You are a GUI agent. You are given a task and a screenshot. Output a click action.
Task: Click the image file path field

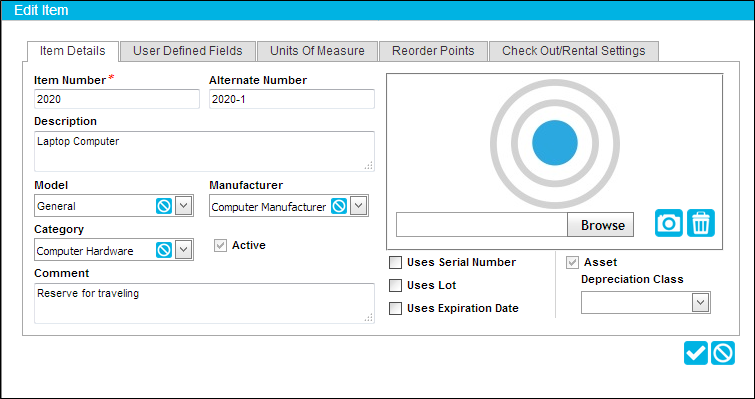[482, 225]
